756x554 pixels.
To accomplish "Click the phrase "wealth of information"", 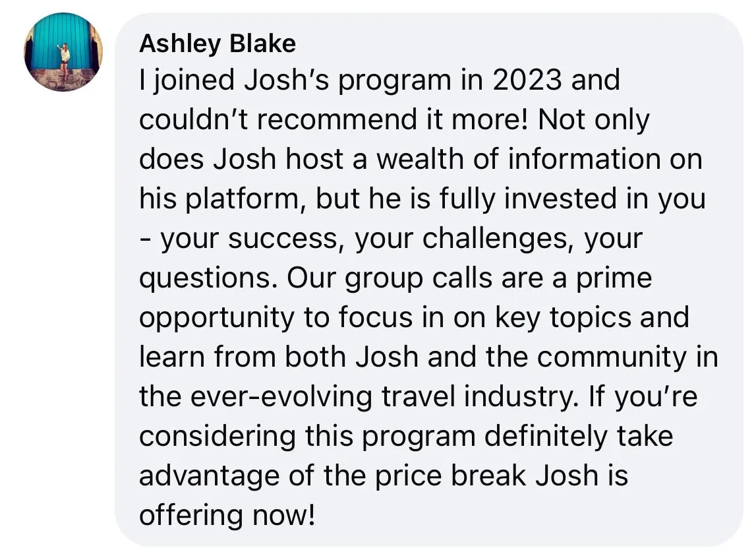I will pos(518,159).
